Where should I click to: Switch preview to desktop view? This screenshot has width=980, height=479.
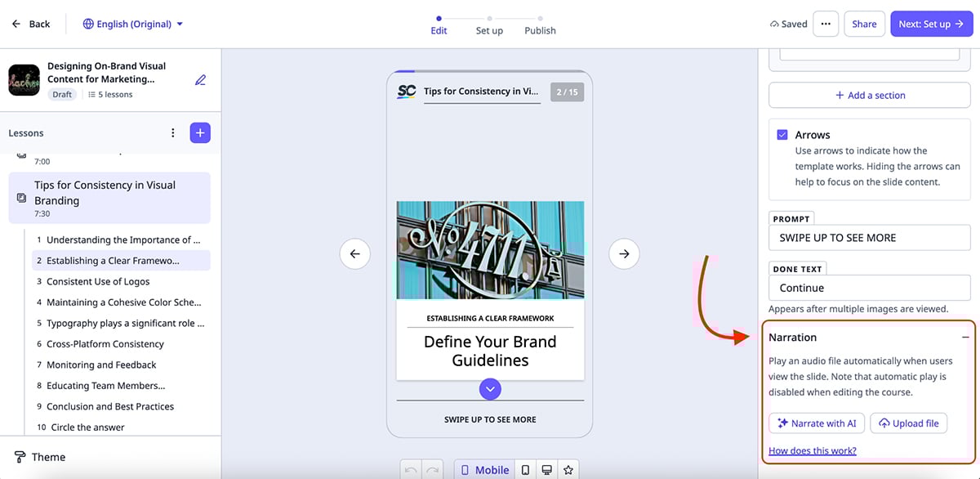click(546, 470)
